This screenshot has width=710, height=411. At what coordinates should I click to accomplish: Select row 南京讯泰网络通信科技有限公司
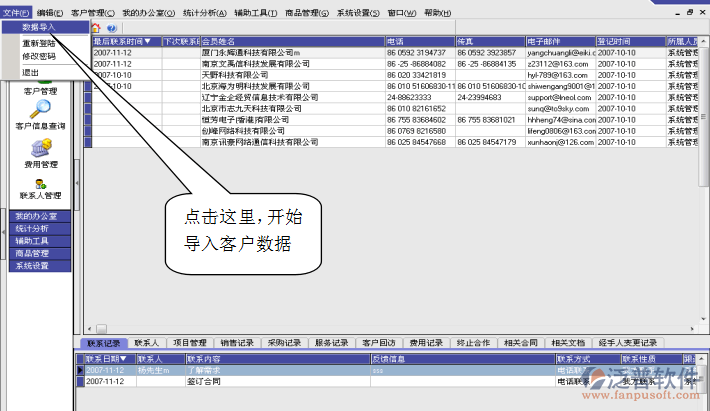pyautogui.click(x=392, y=142)
